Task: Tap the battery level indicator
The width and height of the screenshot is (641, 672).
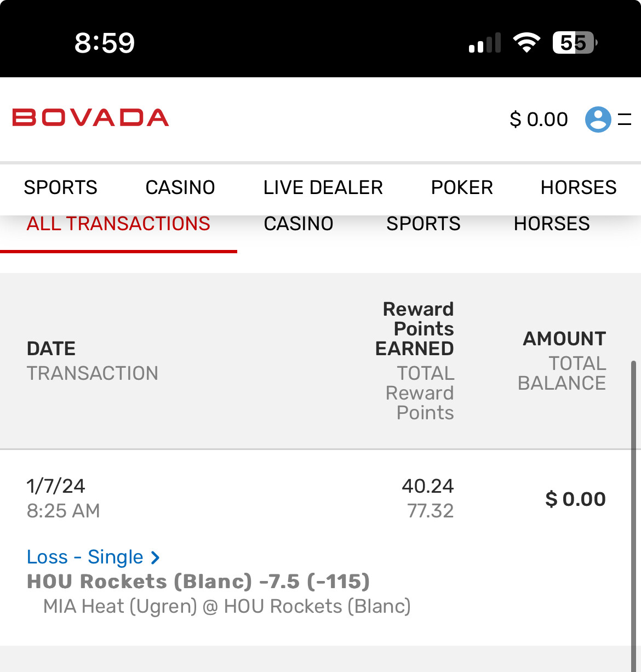Action: tap(574, 42)
